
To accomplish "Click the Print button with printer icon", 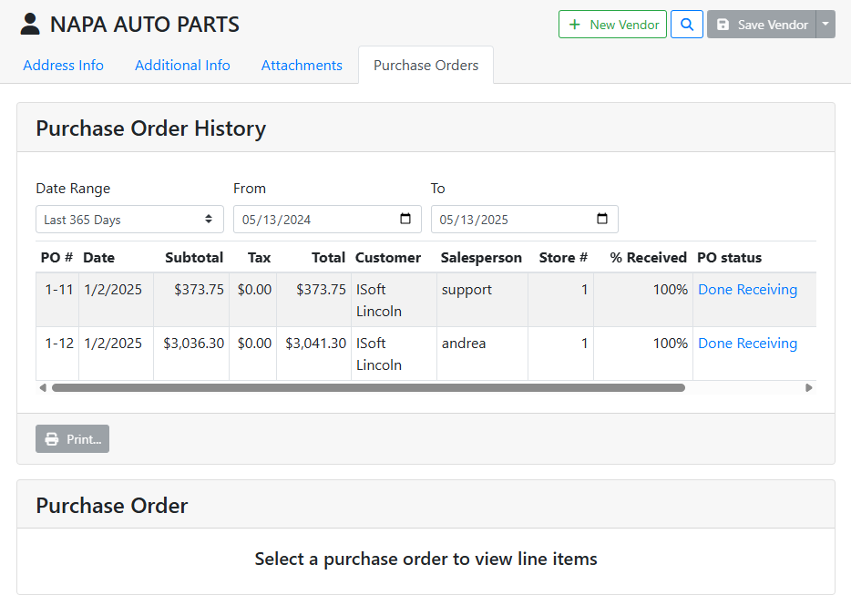I will click(73, 439).
